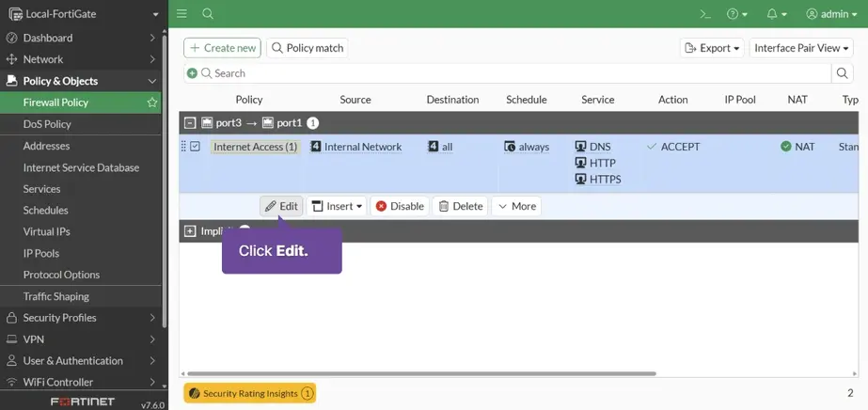868x410 pixels.
Task: Sort by the IP Pool column header
Action: [x=740, y=100]
